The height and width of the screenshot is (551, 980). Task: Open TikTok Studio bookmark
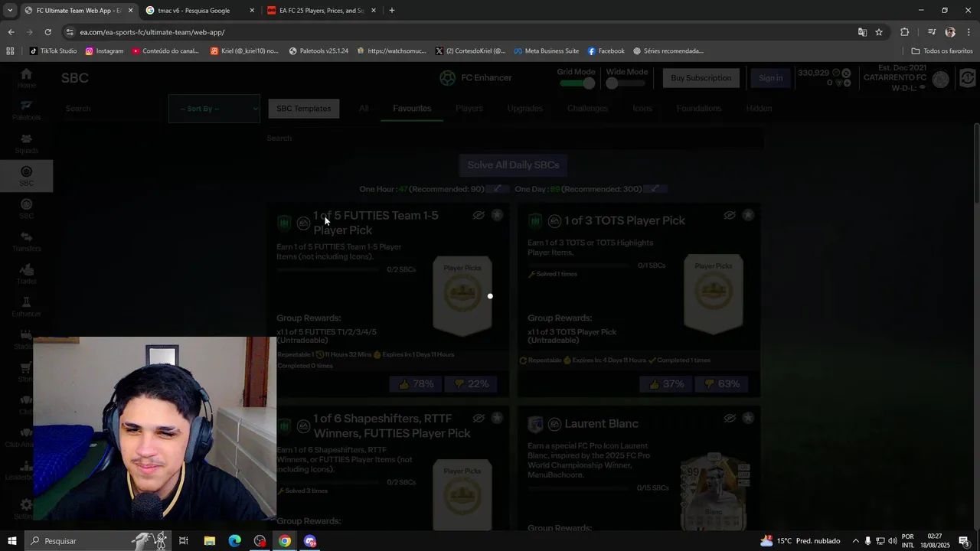click(x=53, y=51)
